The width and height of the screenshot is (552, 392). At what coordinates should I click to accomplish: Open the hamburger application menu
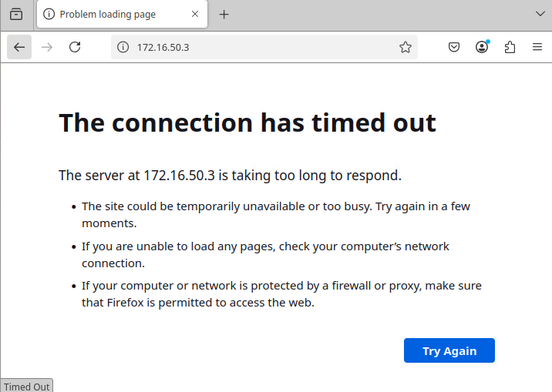(537, 47)
